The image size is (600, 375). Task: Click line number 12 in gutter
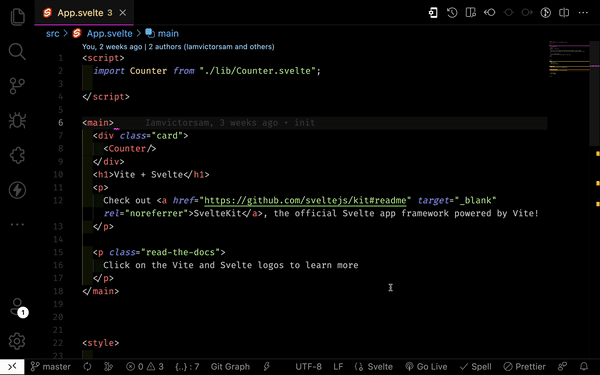click(x=58, y=201)
